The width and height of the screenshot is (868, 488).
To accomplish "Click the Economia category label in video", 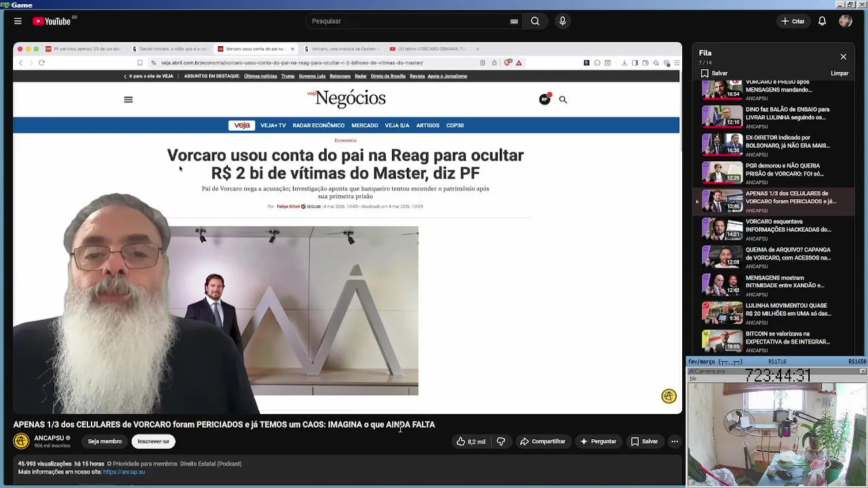I will 345,140.
